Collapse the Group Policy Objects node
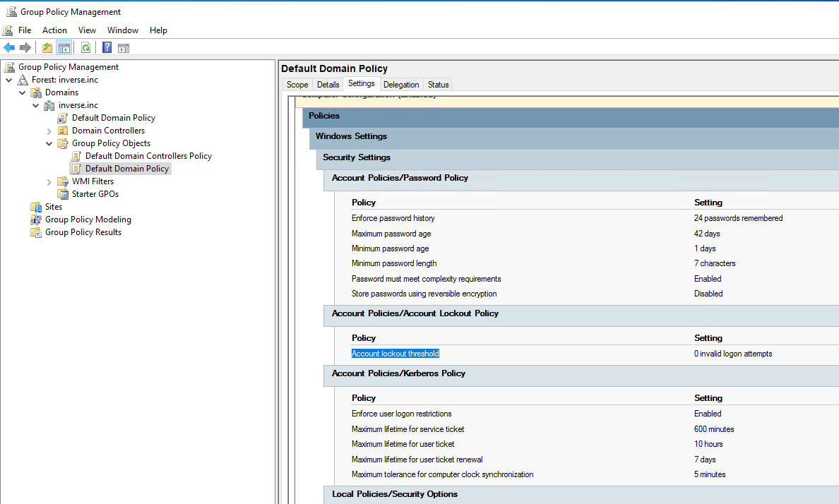 [48, 143]
